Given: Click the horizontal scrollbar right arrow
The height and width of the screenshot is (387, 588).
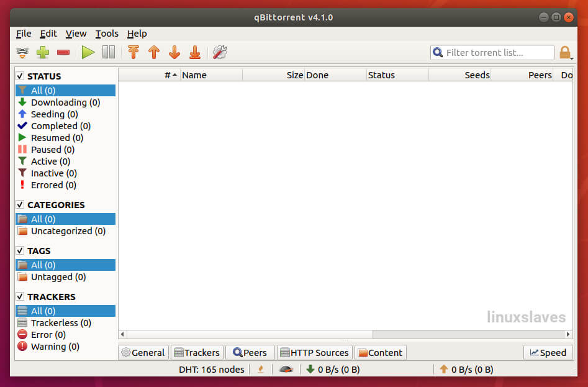Looking at the screenshot, I should pos(568,334).
